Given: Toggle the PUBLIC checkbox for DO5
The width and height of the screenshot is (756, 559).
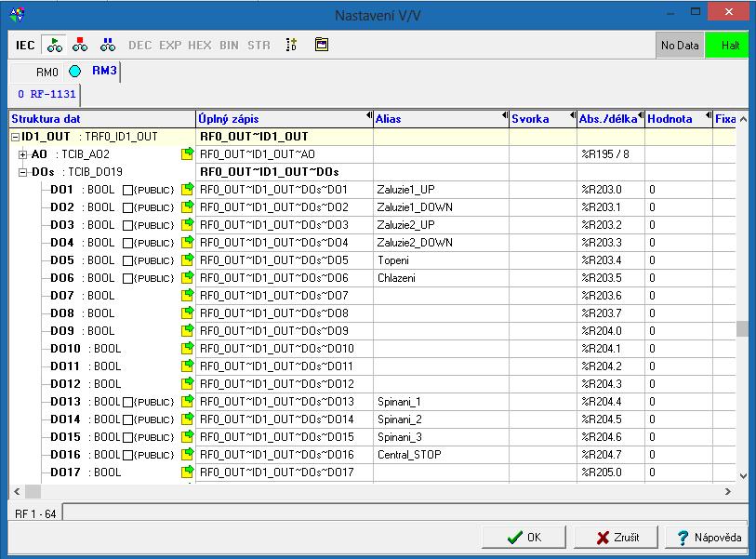Looking at the screenshot, I should [127, 261].
